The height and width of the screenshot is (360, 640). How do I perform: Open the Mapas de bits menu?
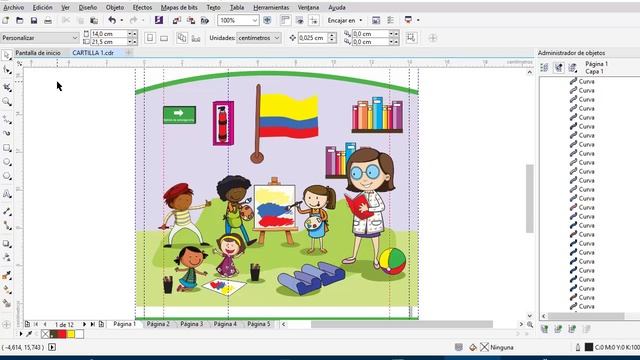coord(179,7)
